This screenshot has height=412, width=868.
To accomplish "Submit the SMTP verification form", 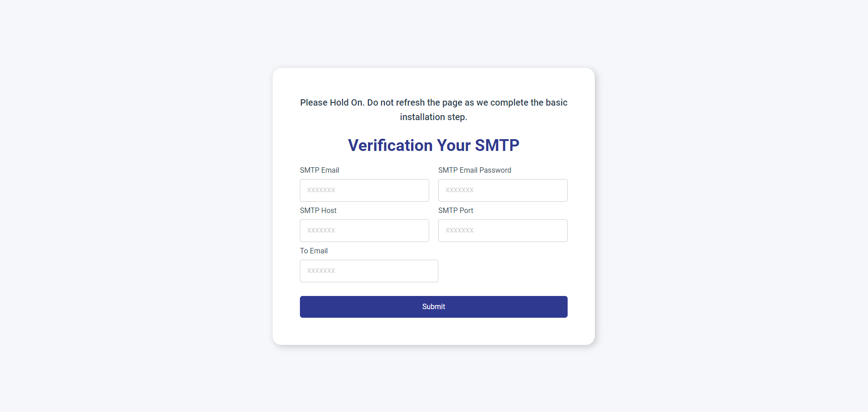I will [433, 307].
